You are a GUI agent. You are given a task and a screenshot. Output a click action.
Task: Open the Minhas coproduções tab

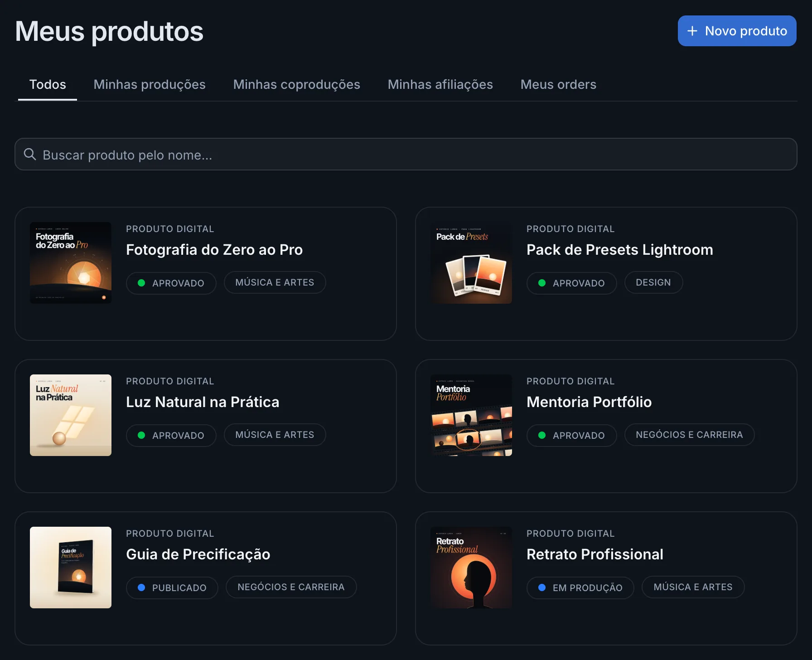297,84
